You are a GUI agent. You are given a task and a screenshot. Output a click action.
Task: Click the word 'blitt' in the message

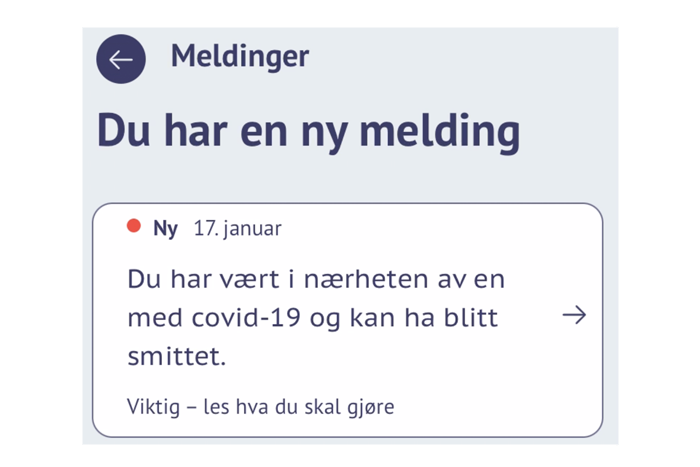click(x=471, y=318)
